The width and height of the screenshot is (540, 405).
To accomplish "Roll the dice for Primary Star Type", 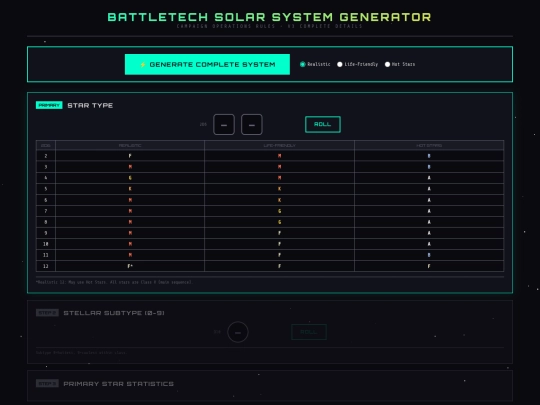I will pos(323,124).
